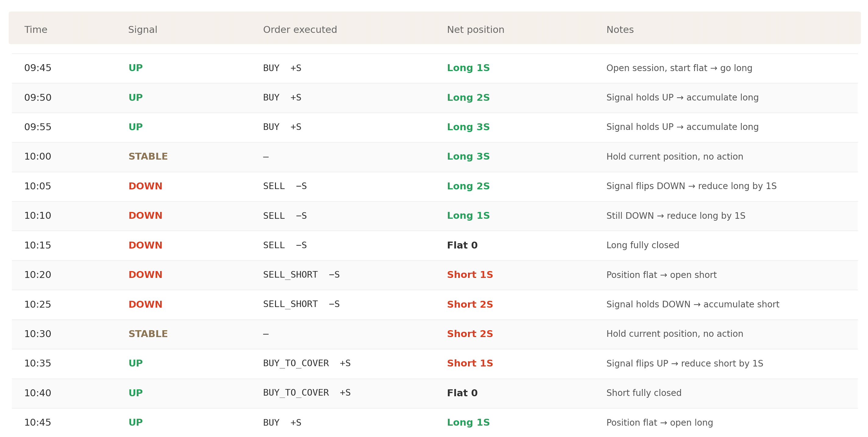Select BUY_TO_COVER order at 10:35

tap(296, 363)
